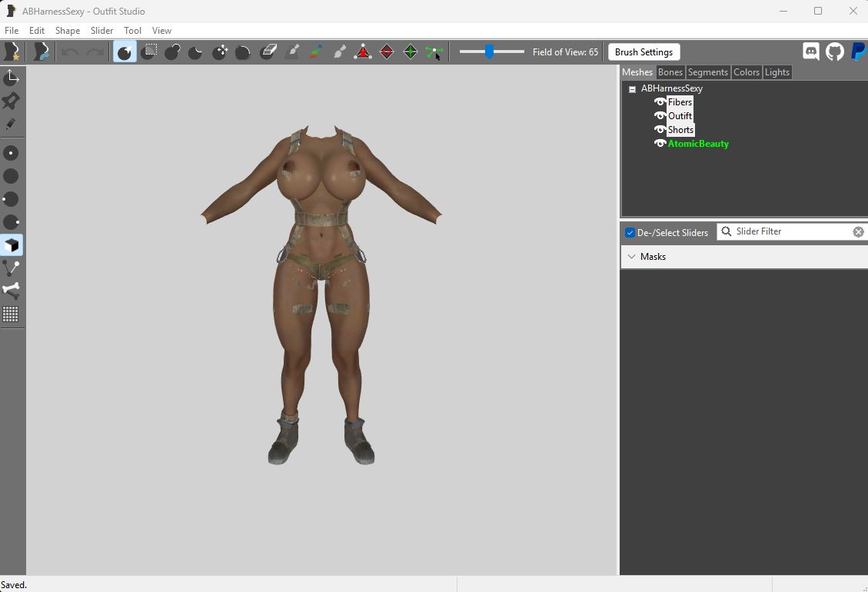This screenshot has height=592, width=868.
Task: Switch to the Segments tab
Action: (x=708, y=72)
